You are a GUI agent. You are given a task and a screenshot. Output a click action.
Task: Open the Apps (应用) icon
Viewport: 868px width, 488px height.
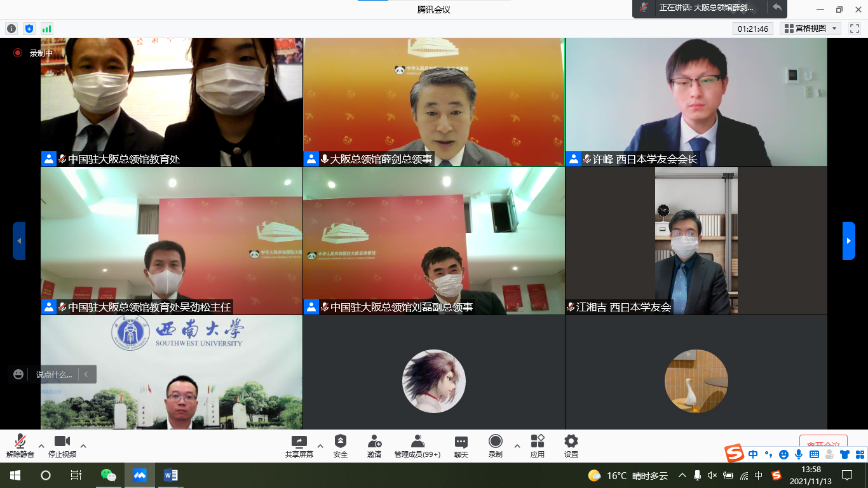pos(538,445)
